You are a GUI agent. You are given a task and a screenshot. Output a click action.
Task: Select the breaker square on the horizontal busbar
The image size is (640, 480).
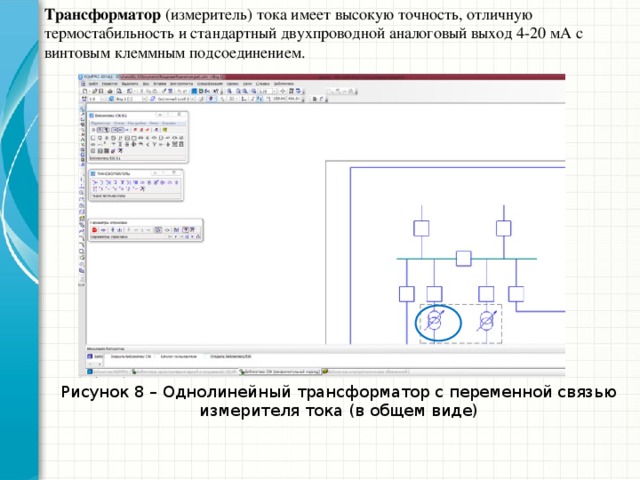[x=463, y=258]
